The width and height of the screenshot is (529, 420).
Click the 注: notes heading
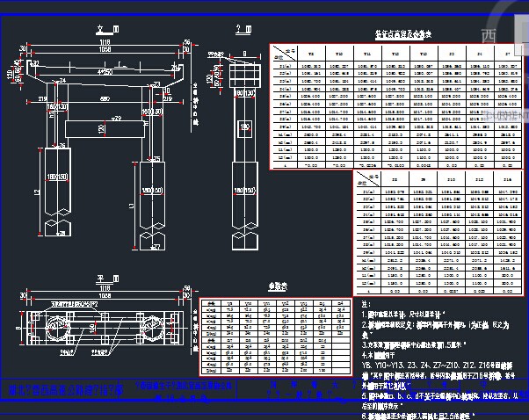click(366, 304)
